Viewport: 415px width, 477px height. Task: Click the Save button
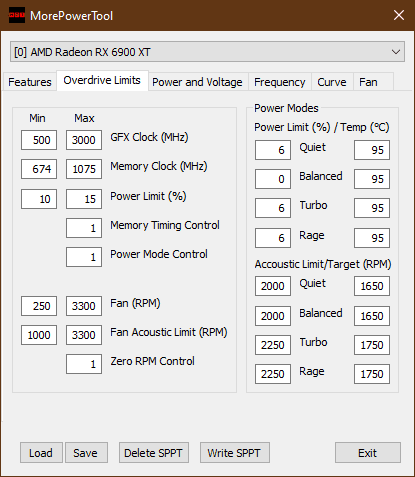tap(86, 453)
